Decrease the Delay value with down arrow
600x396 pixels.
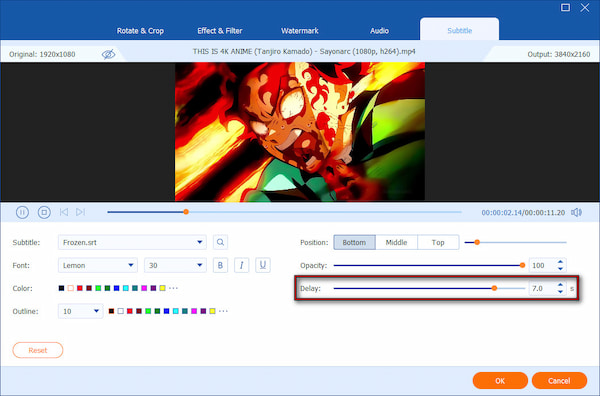tap(560, 292)
